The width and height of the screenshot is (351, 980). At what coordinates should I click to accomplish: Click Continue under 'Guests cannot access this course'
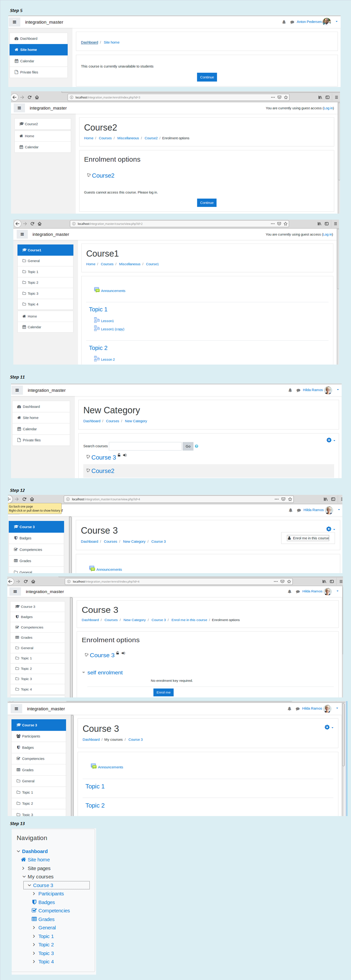click(x=207, y=203)
